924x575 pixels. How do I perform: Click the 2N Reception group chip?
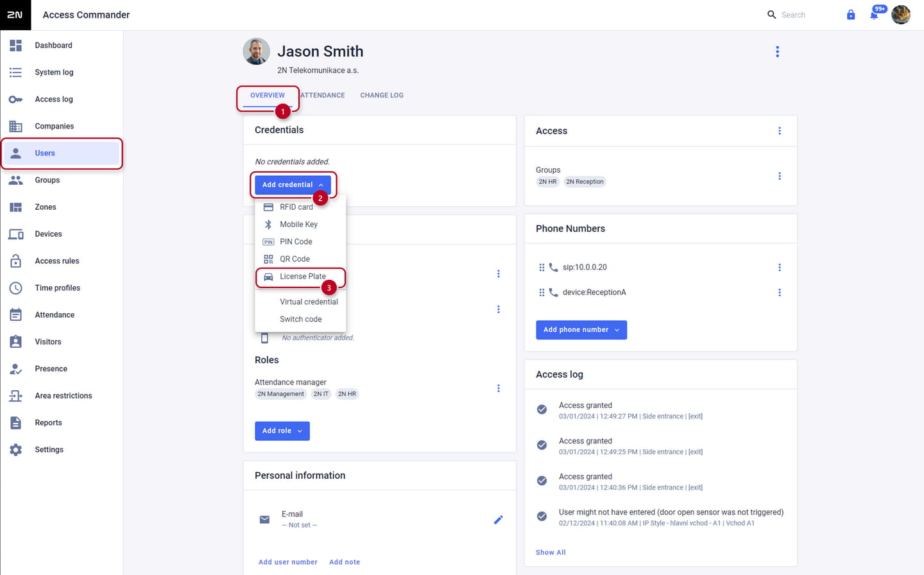coord(585,182)
